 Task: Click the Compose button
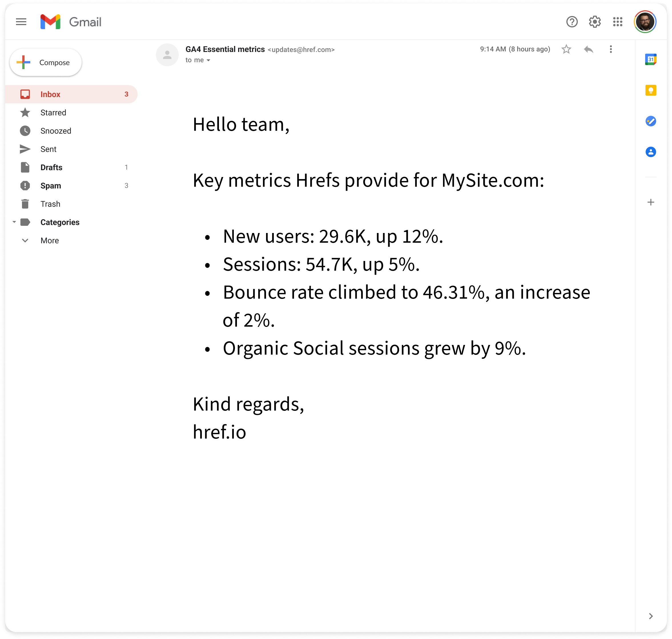(46, 62)
